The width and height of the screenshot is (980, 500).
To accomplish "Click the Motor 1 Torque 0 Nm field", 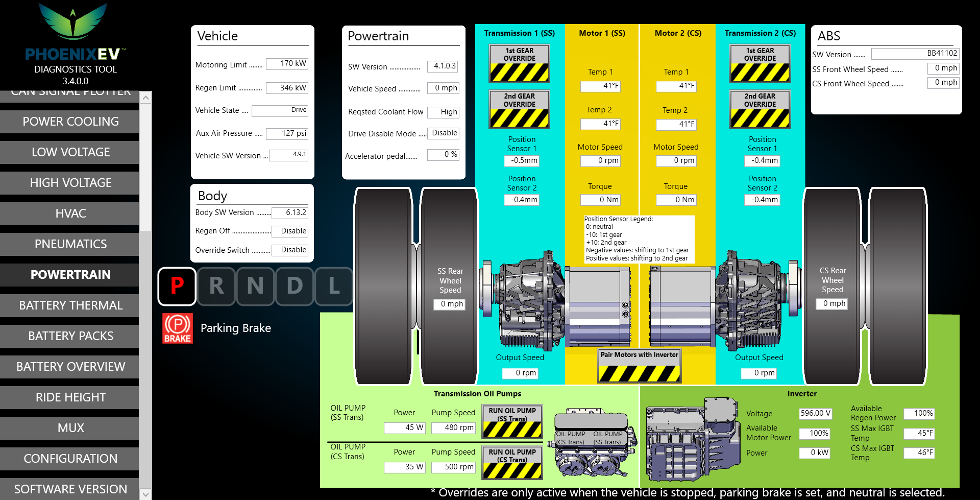I will [x=600, y=200].
